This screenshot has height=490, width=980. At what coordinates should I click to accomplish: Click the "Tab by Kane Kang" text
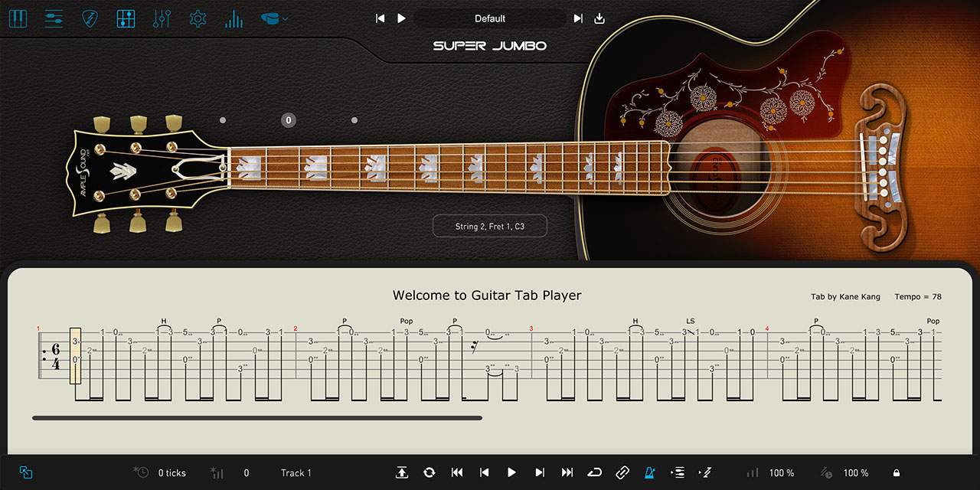tap(845, 297)
